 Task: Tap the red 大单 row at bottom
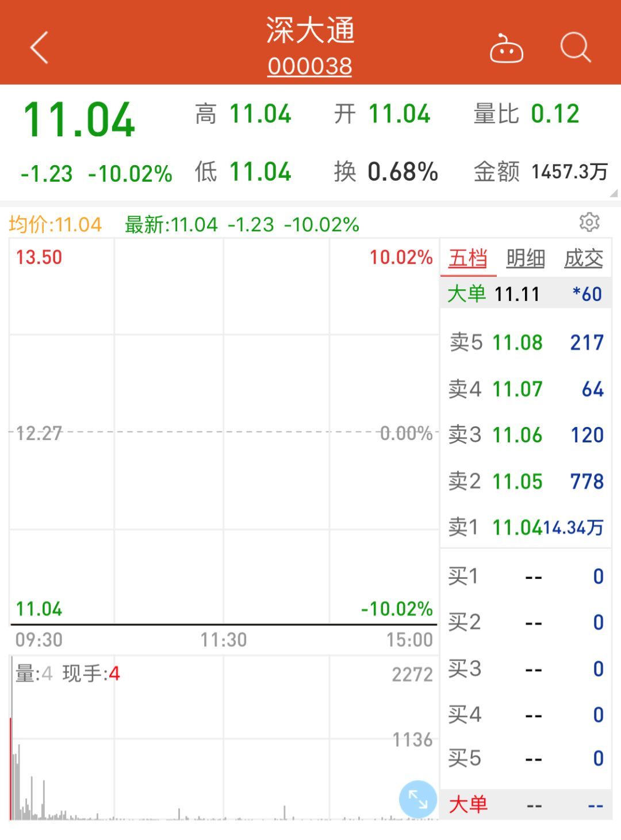click(526, 804)
